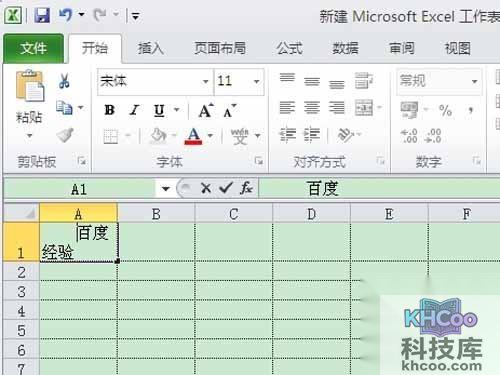Click the Copy icon
This screenshot has width=500, height=375.
coord(64,108)
